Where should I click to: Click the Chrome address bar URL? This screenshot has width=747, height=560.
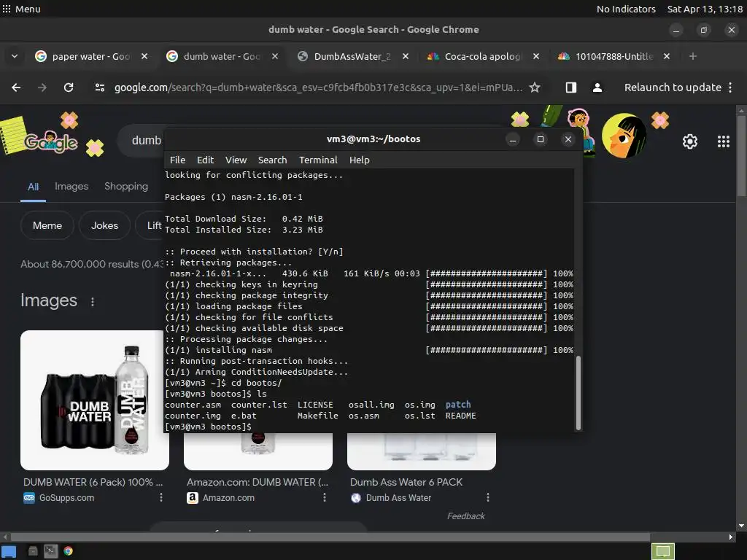pyautogui.click(x=318, y=87)
